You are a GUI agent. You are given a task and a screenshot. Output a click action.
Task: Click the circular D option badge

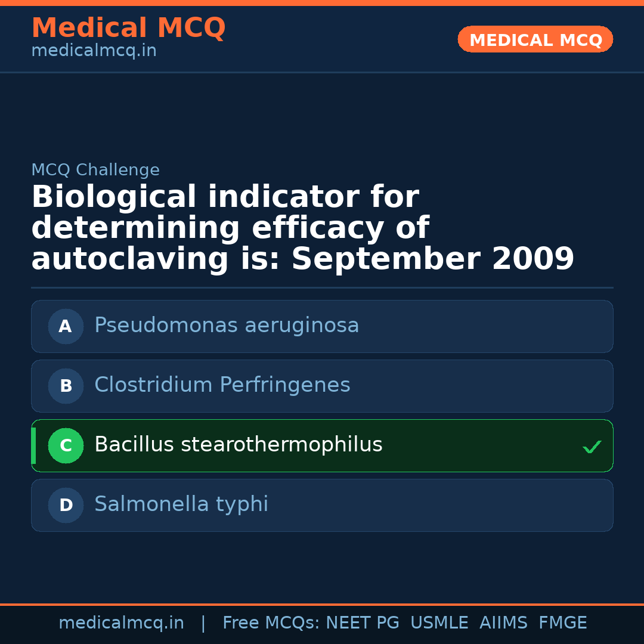[66, 505]
